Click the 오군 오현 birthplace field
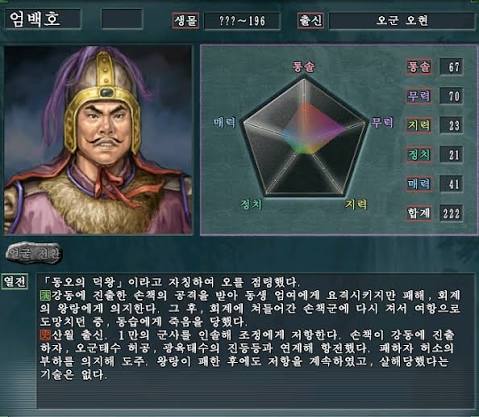The width and height of the screenshot is (479, 417). click(402, 21)
